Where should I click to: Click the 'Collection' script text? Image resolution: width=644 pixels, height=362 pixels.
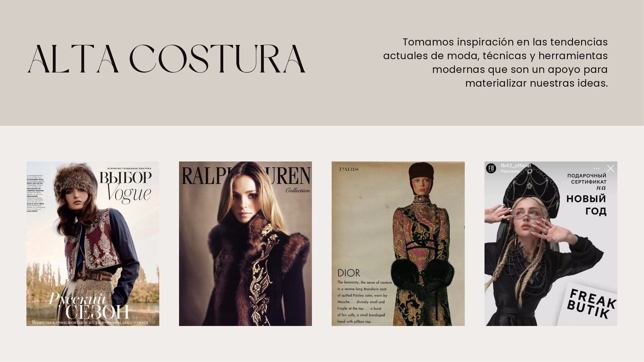298,190
